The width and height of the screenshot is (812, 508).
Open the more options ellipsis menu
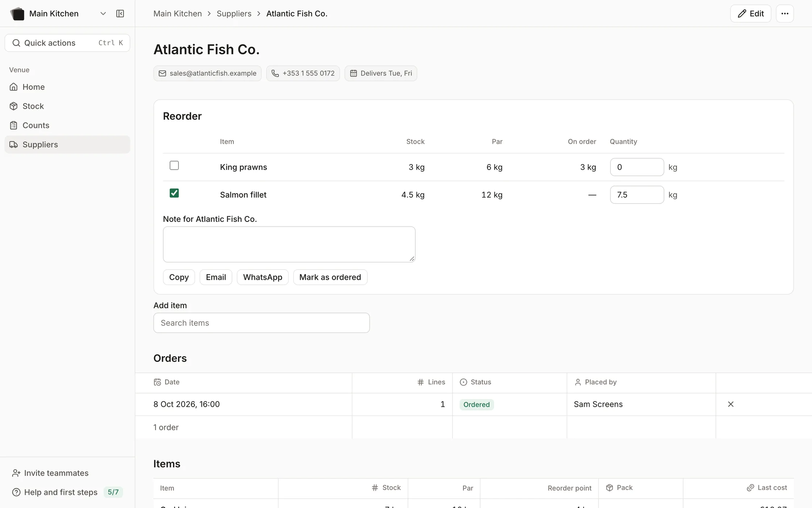click(x=785, y=13)
